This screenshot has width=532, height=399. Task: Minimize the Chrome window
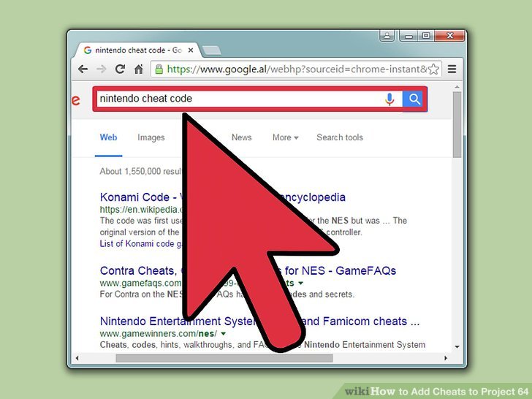point(408,35)
